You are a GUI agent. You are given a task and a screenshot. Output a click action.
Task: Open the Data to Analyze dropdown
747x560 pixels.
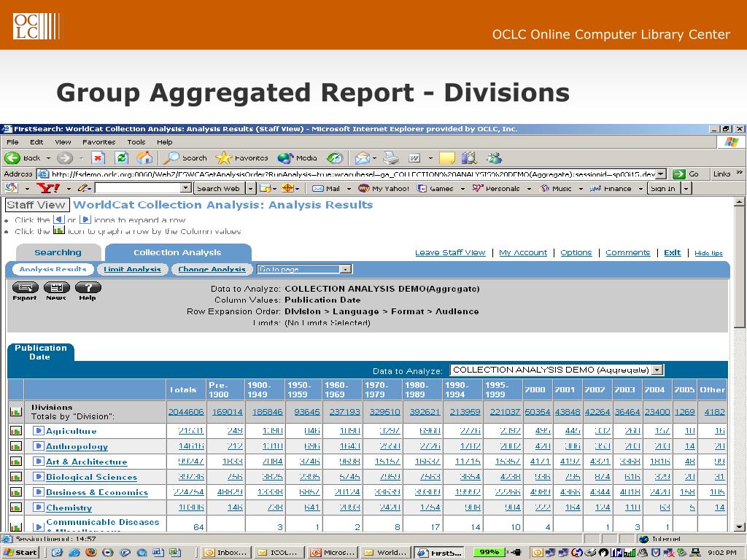[x=557, y=370]
